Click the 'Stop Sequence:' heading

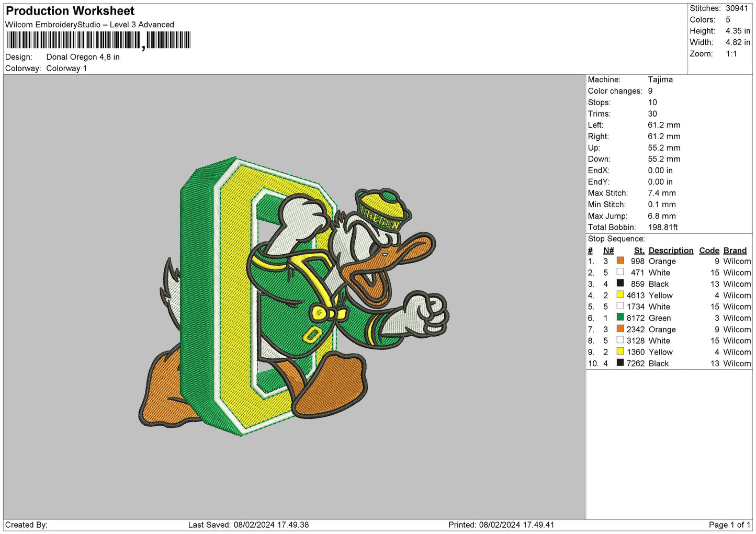[x=616, y=239]
